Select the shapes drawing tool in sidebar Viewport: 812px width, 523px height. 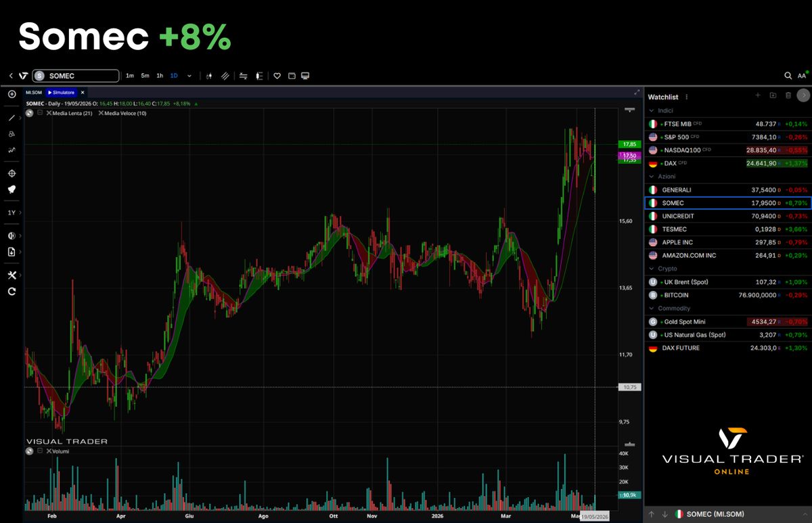[12, 134]
